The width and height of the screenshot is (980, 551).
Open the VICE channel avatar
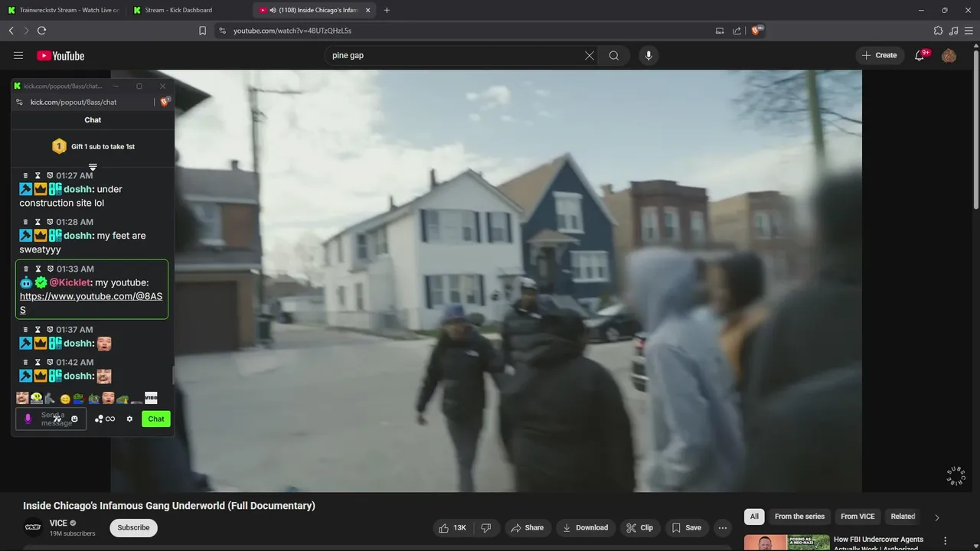click(33, 527)
